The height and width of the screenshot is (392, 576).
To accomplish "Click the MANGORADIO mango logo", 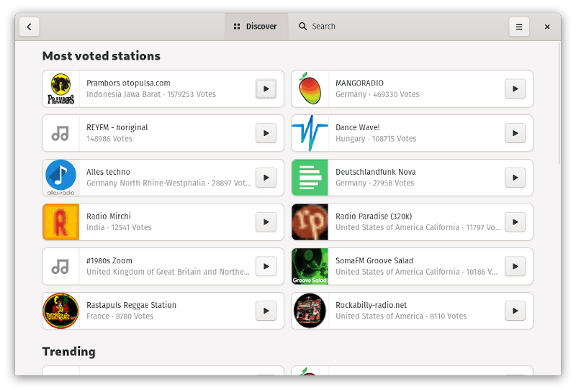I will (x=310, y=88).
